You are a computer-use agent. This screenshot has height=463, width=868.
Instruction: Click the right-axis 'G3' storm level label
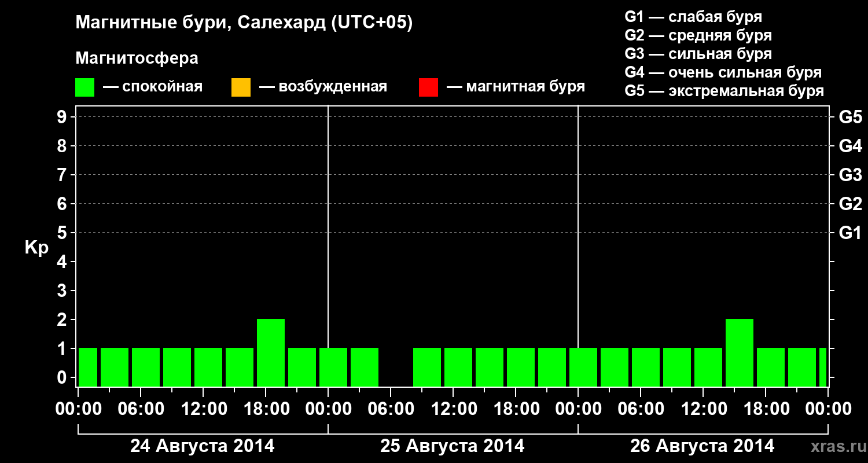(x=850, y=175)
